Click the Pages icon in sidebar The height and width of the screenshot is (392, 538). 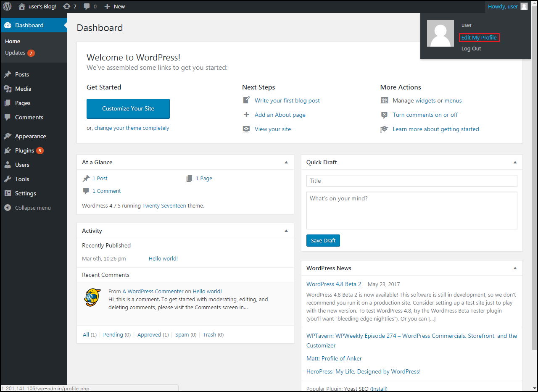pyautogui.click(x=8, y=103)
